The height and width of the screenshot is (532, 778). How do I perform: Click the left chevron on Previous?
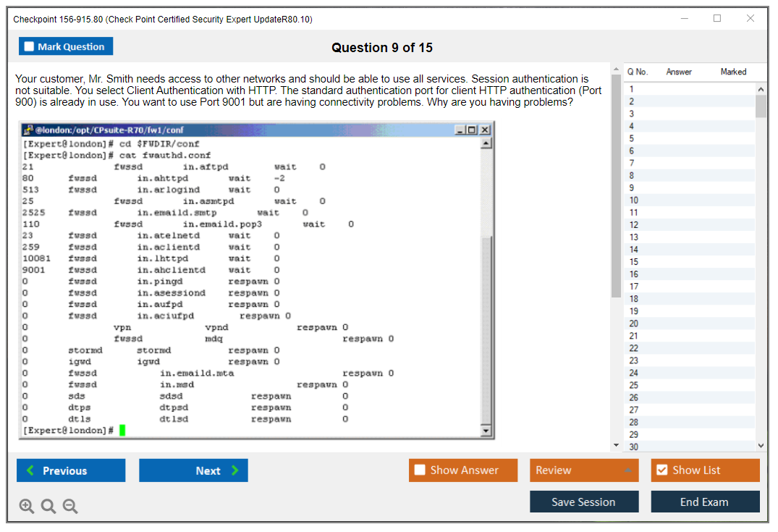point(30,470)
